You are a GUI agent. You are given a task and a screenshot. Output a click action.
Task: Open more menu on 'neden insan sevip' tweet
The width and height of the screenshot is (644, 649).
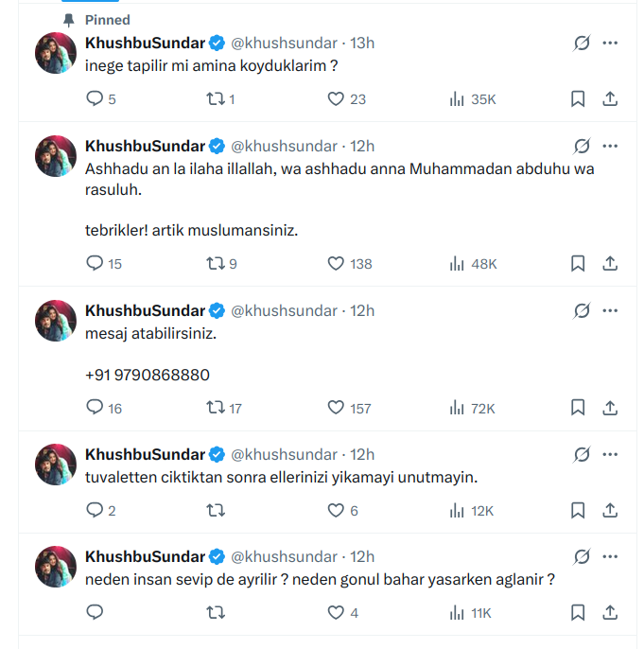[x=610, y=556]
